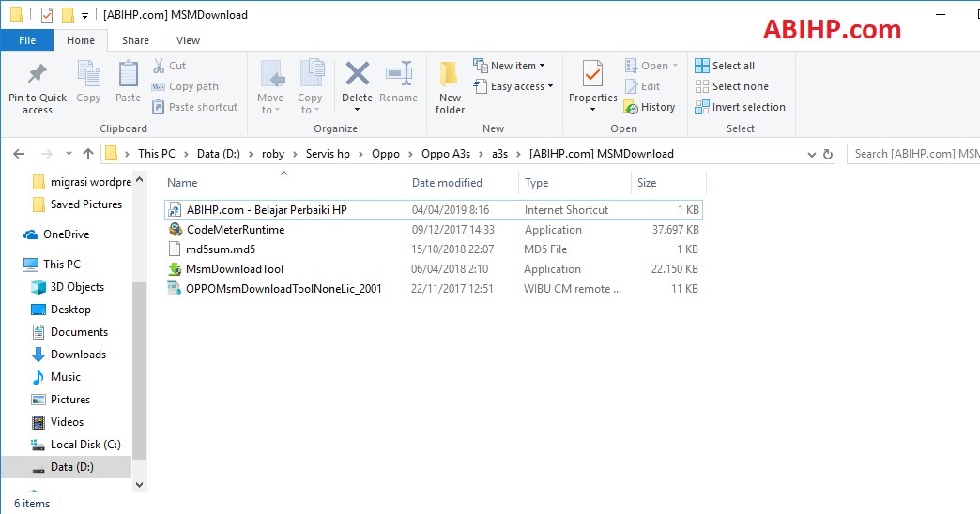Open migrasi wordpress folder in sidebar

(82, 182)
